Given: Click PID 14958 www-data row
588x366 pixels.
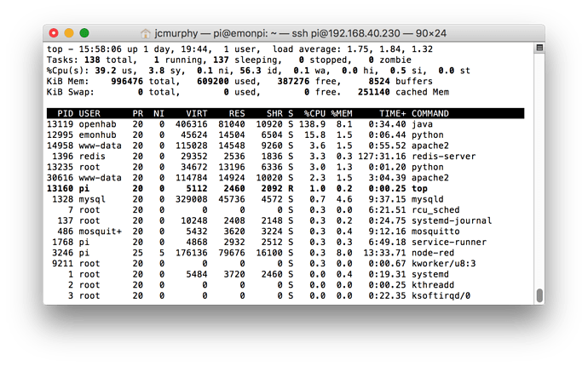Looking at the screenshot, I should pyautogui.click(x=60, y=146).
